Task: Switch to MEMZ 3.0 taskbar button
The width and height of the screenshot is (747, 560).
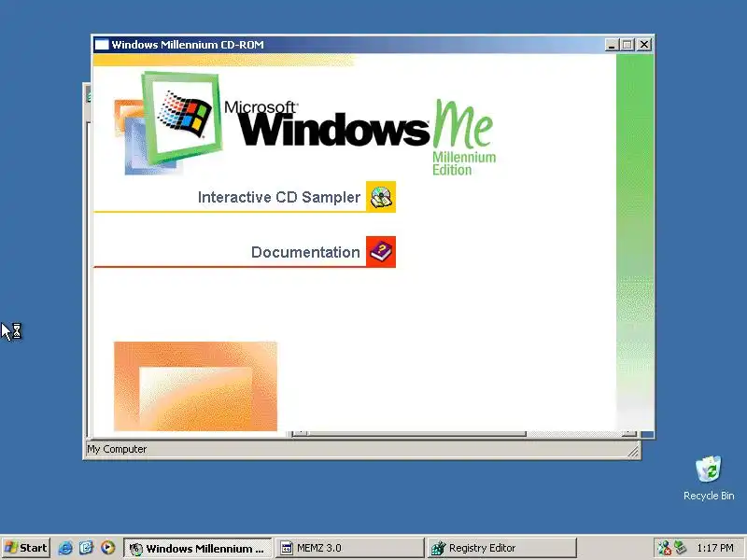Action: pyautogui.click(x=349, y=548)
